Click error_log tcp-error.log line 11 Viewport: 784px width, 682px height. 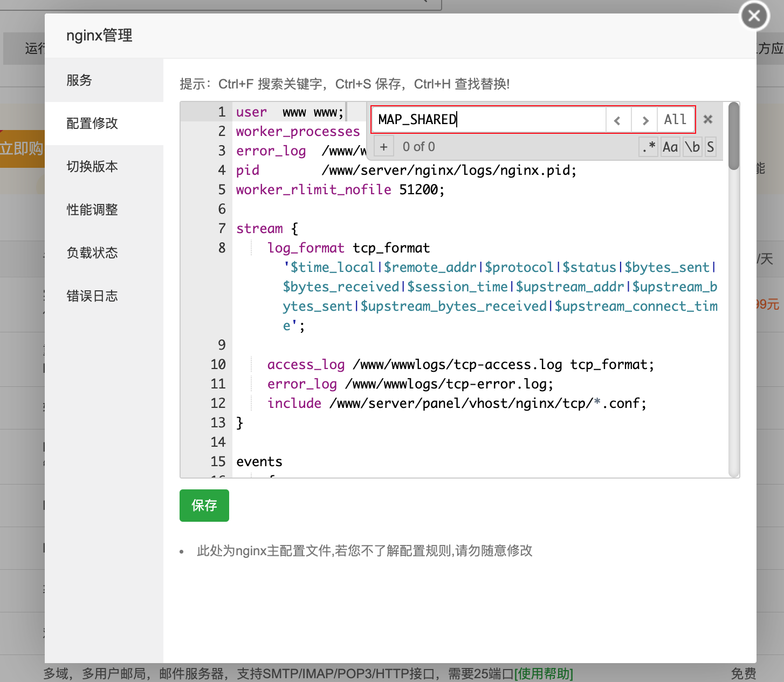[x=410, y=384]
